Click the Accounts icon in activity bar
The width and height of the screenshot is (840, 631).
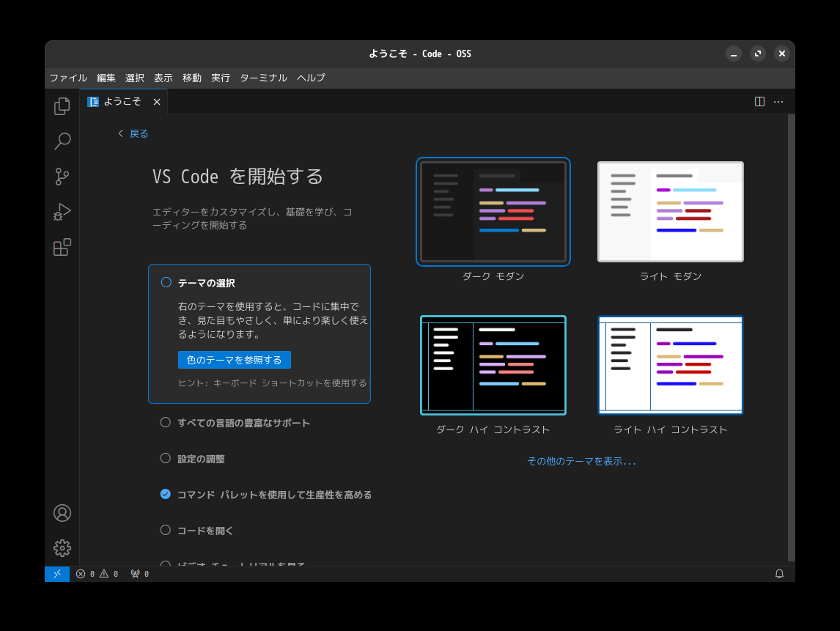pos(62,513)
